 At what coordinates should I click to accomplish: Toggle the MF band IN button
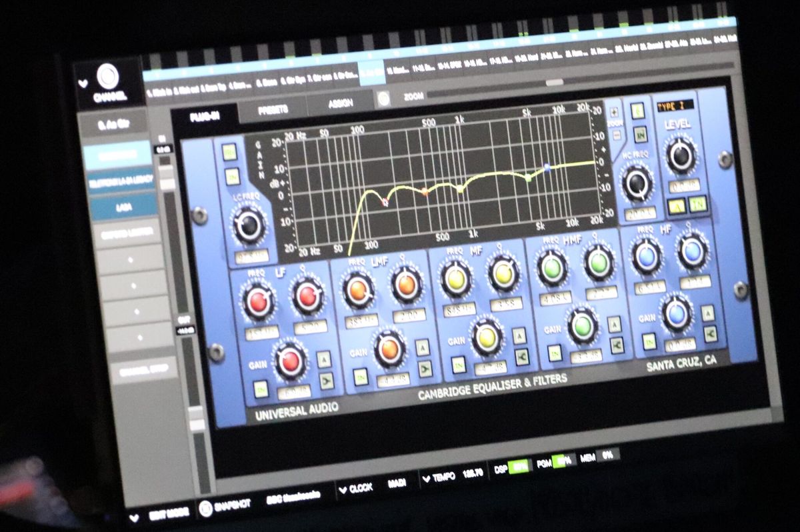[459, 365]
